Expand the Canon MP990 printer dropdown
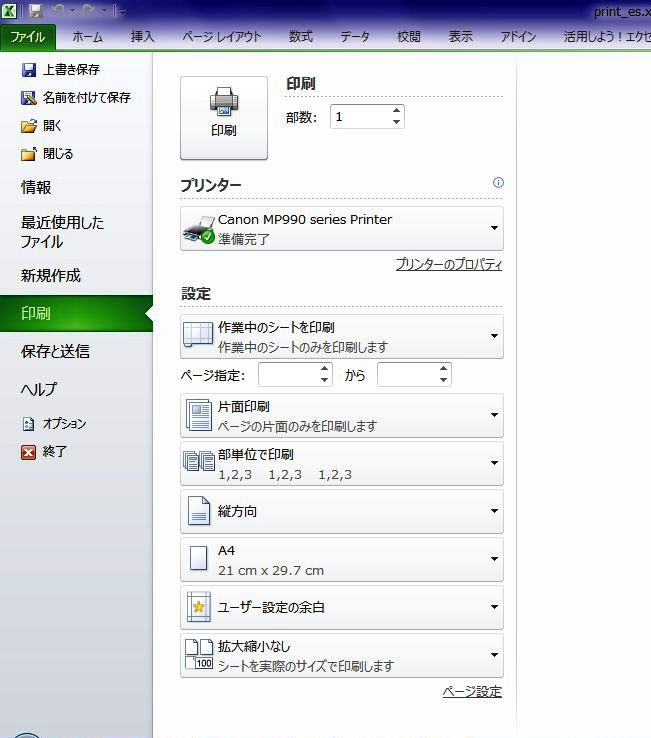The height and width of the screenshot is (738, 651). 494,228
